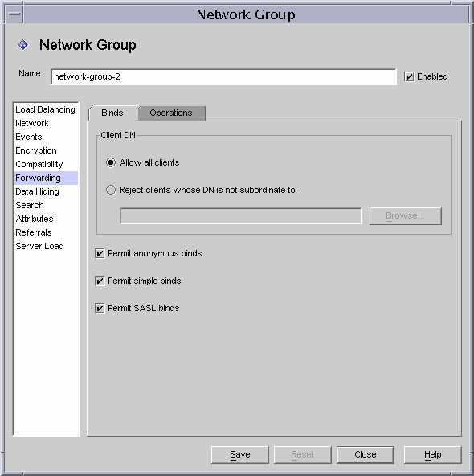
Task: Select Reject clients whose DN is not subordinate
Action: click(x=111, y=190)
